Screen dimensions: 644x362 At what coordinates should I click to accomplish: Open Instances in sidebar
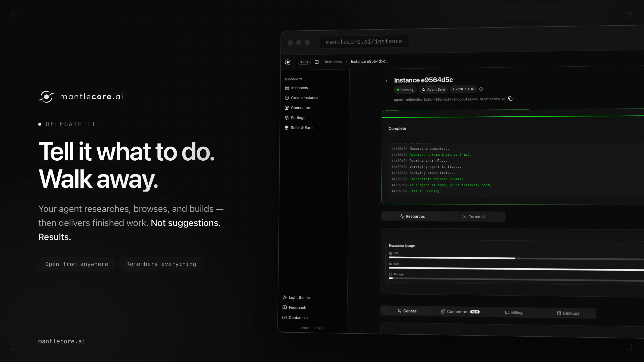coord(299,88)
